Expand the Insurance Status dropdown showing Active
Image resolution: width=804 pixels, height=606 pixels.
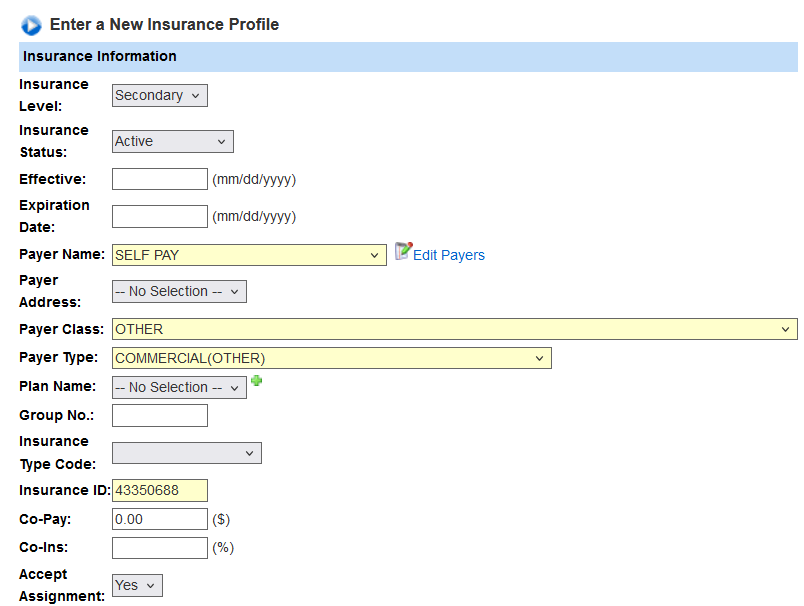pyautogui.click(x=172, y=142)
